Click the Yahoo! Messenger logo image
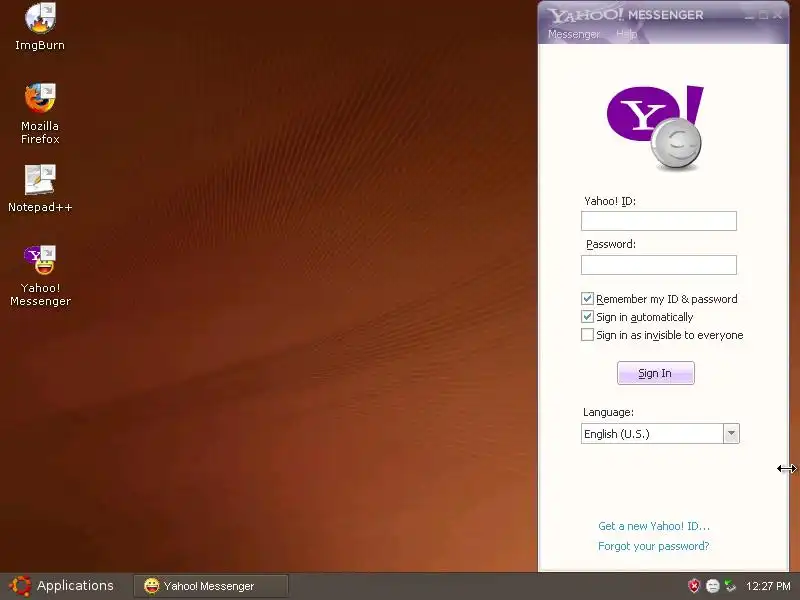The image size is (800, 600). click(x=655, y=128)
